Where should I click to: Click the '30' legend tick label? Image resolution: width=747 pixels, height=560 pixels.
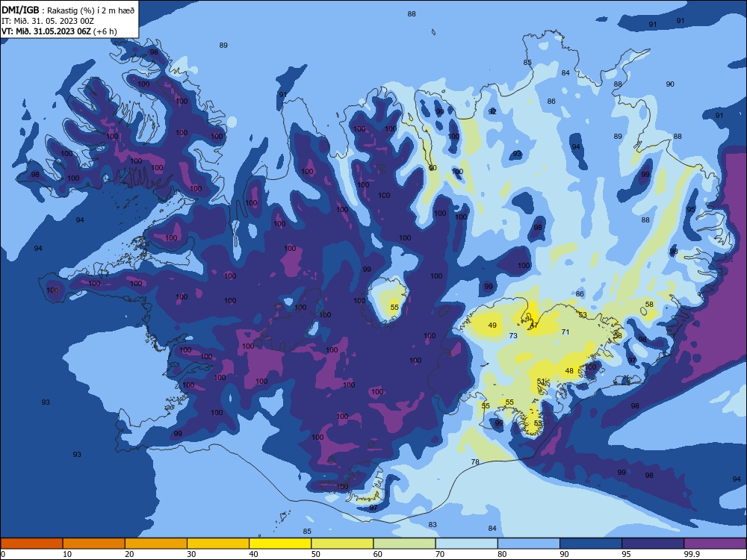(x=191, y=554)
